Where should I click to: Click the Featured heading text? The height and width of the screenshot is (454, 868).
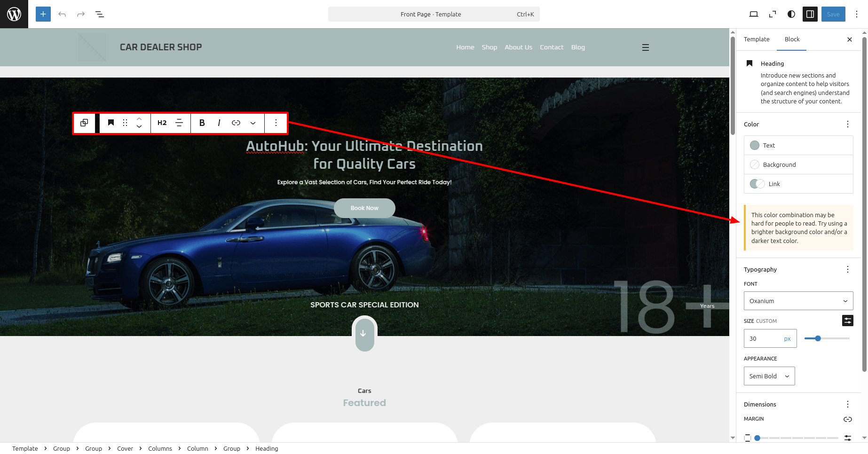(x=364, y=403)
